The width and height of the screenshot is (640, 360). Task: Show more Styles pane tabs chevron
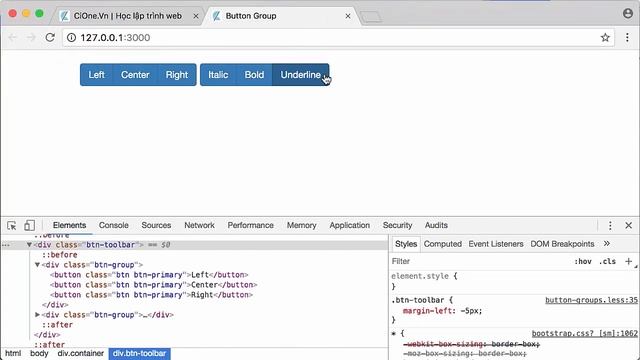click(607, 244)
